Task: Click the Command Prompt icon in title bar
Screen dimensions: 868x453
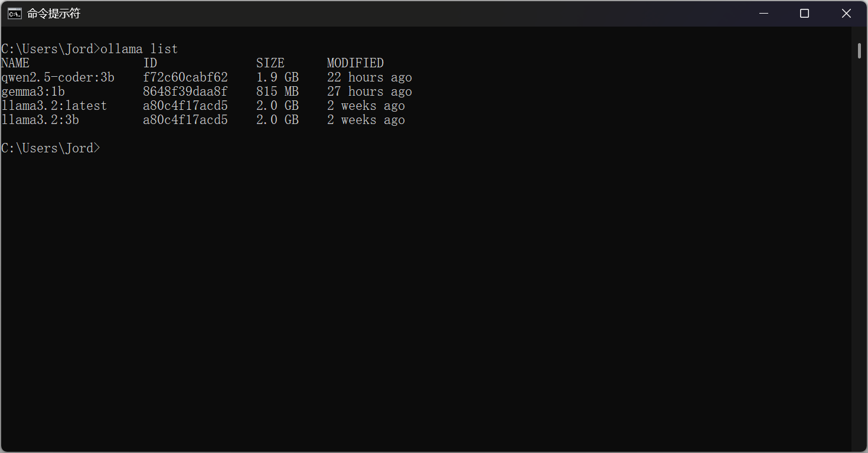Action: [15, 14]
